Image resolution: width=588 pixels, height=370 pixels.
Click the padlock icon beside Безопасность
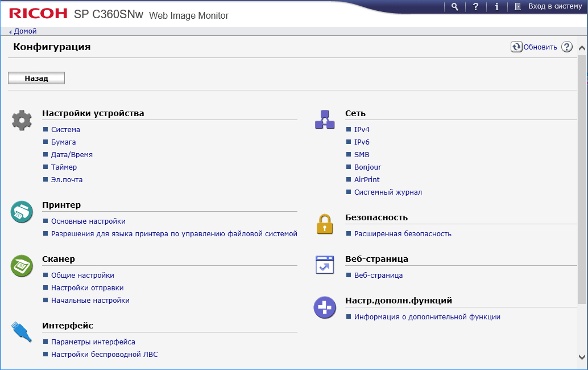coord(325,224)
